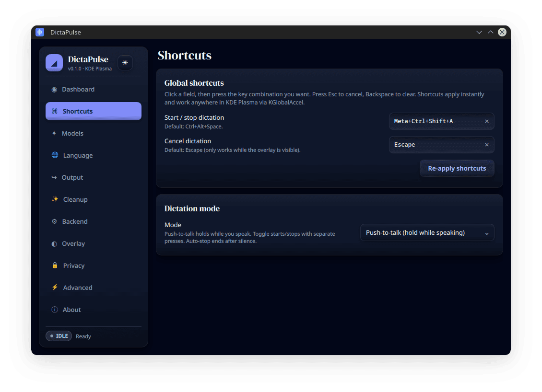The height and width of the screenshot is (392, 542).
Task: Click the Advanced lightning bolt icon
Action: pyautogui.click(x=55, y=288)
